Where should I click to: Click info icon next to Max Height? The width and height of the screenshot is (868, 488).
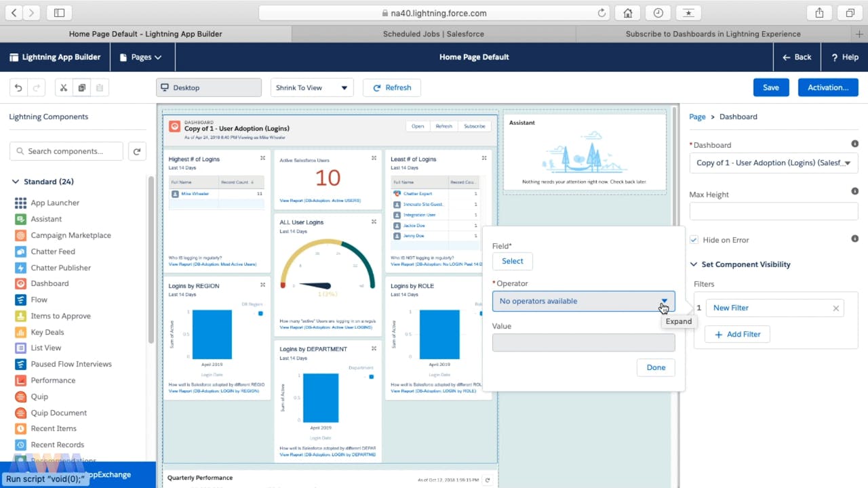click(854, 192)
